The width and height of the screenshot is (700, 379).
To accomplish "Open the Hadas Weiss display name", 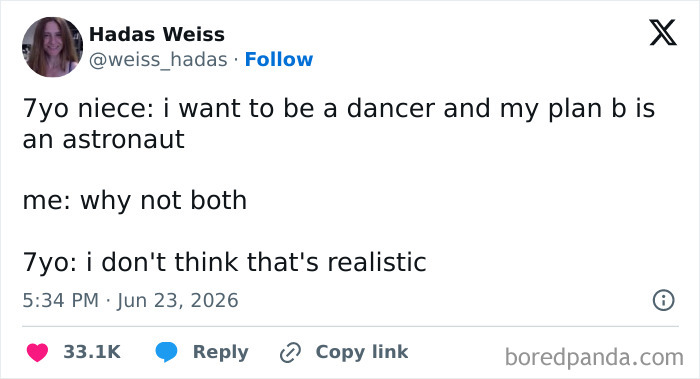I will click(157, 34).
